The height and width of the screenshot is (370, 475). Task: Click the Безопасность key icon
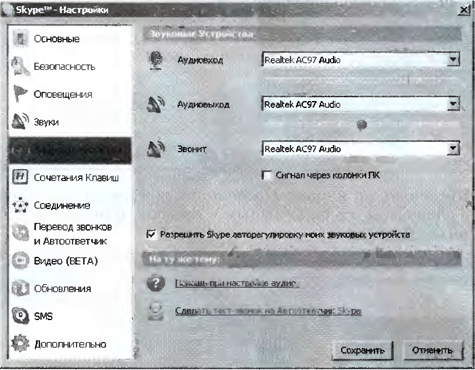coord(20,66)
